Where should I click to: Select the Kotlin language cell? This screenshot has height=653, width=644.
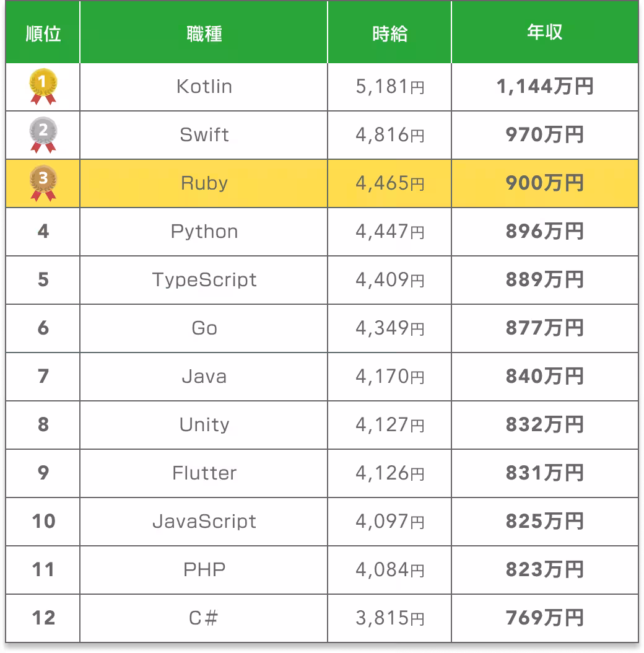(x=204, y=87)
